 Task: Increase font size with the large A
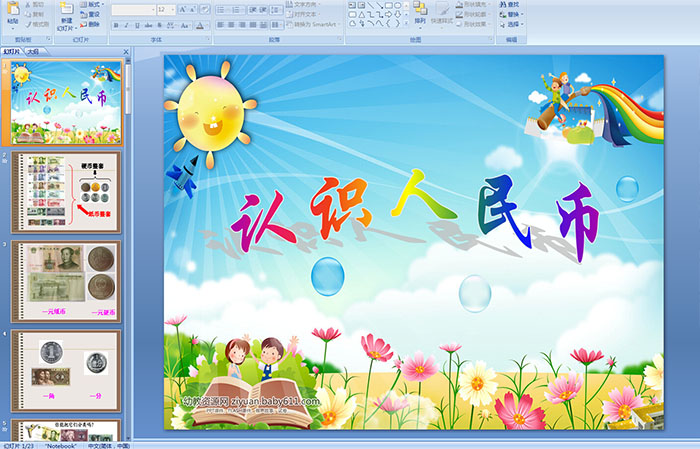pos(183,9)
